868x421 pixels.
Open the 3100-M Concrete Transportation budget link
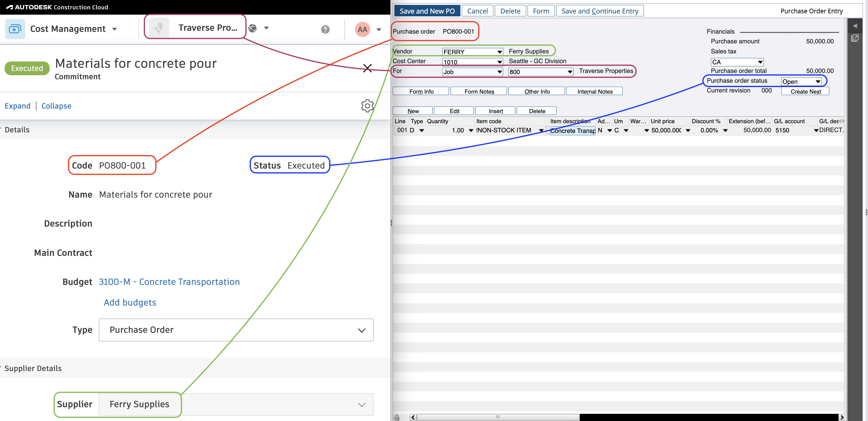169,282
